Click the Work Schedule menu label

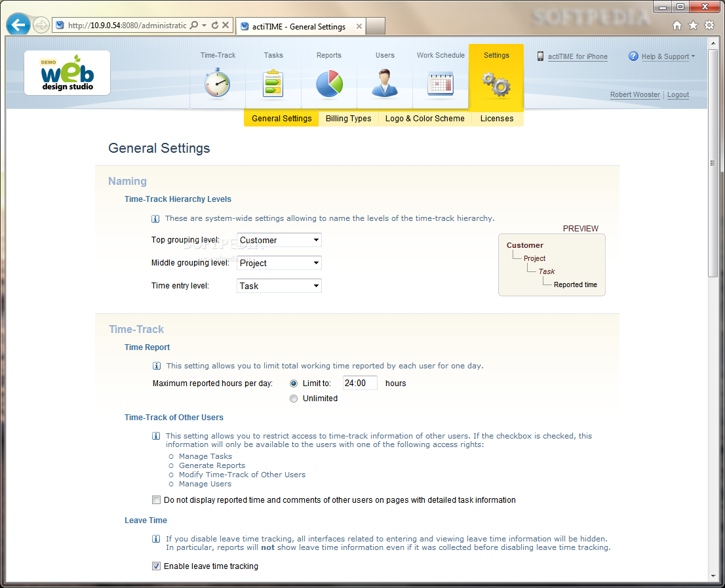click(441, 55)
